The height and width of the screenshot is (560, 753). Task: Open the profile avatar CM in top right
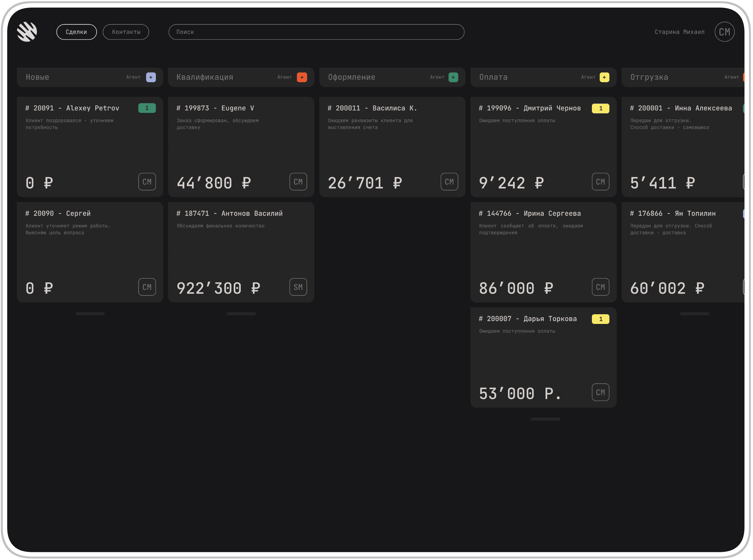point(725,32)
